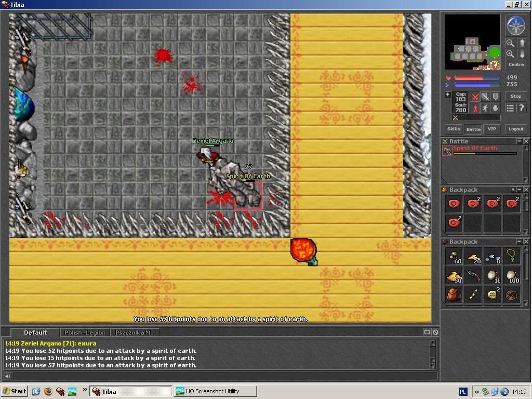The width and height of the screenshot is (532, 399).
Task: Select the small stones stack of 8
Action: (493, 257)
